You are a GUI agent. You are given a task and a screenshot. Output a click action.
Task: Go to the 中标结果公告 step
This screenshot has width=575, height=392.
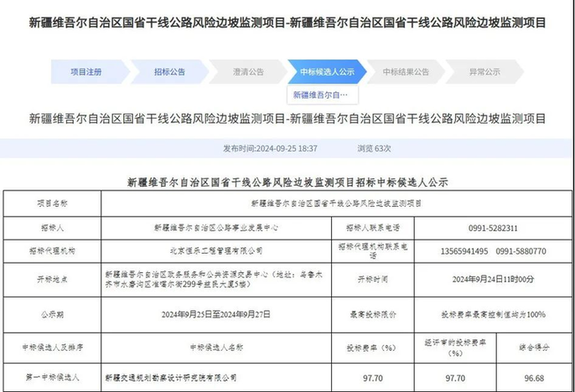point(406,72)
